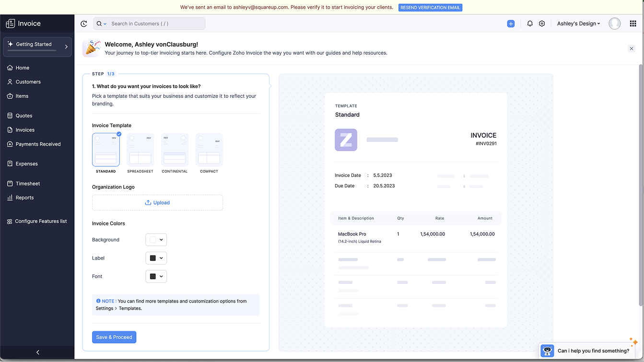Open the Customers section in sidebar
The image size is (644, 362).
coord(27,82)
